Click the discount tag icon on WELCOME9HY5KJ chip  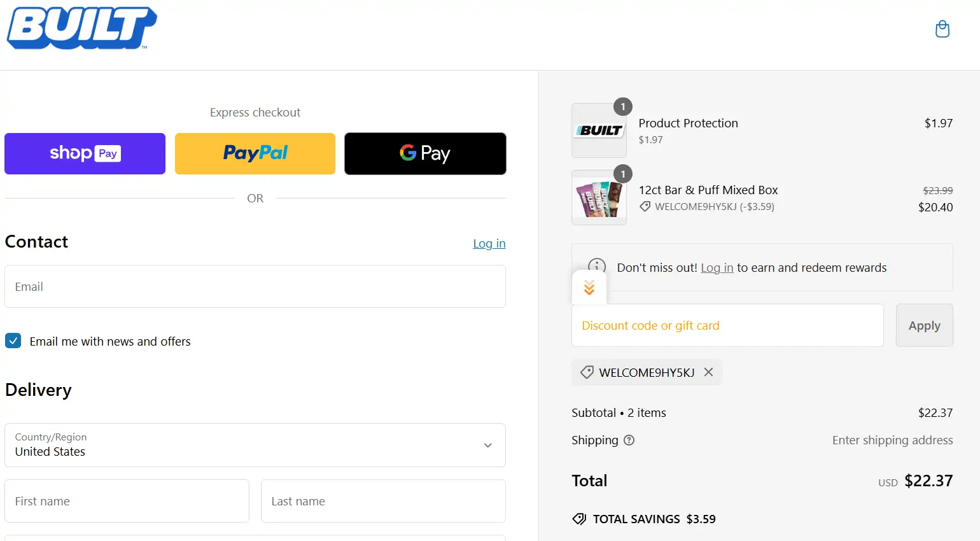tap(587, 372)
